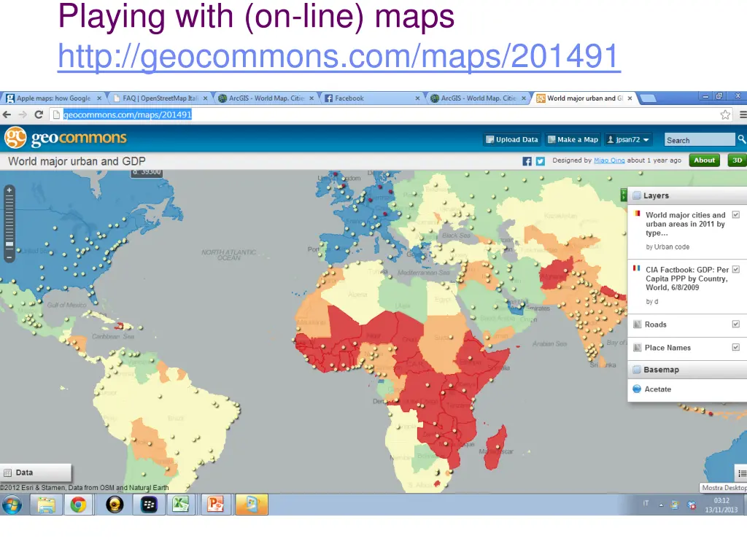The image size is (747, 560).
Task: Click CIA Factbook legend color swatch
Action: (x=636, y=268)
